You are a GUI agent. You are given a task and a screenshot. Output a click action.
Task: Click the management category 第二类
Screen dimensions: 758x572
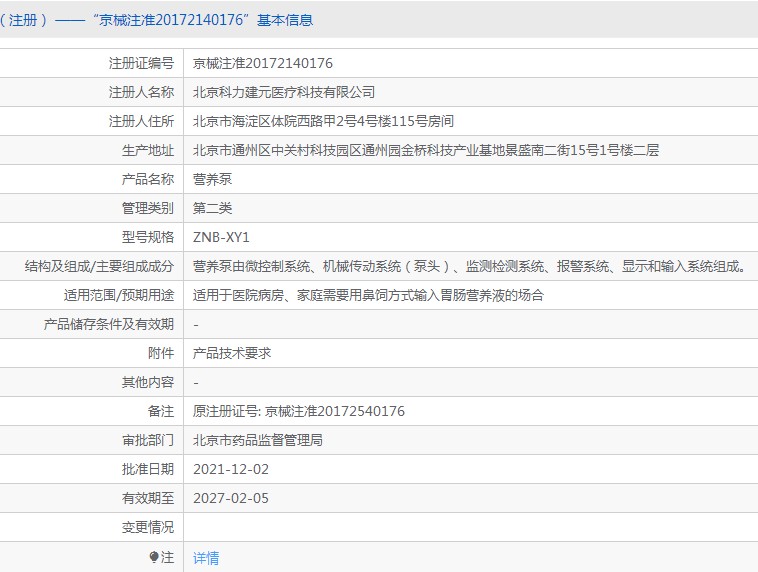tap(212, 208)
